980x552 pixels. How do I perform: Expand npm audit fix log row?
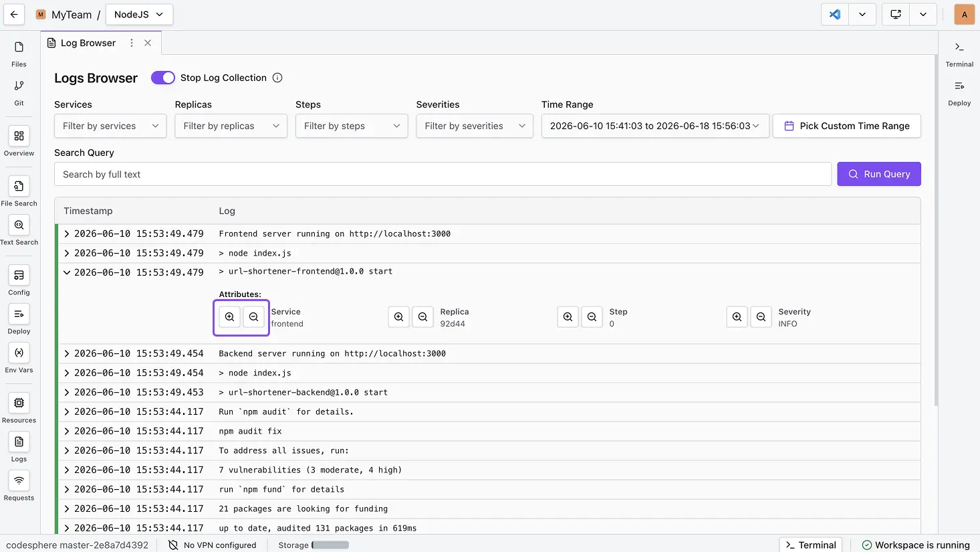click(67, 431)
